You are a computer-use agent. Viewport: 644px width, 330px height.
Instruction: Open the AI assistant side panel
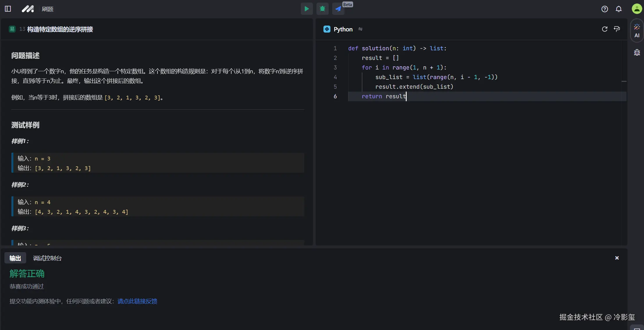[x=637, y=31]
